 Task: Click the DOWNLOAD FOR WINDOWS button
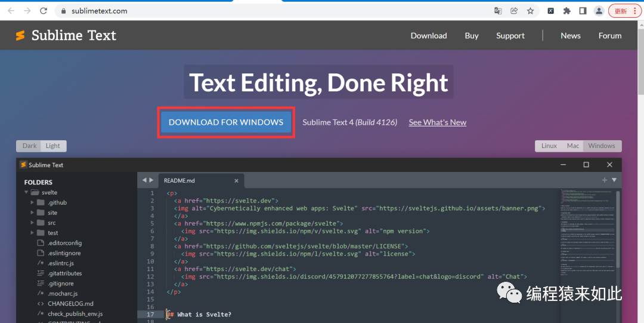pyautogui.click(x=226, y=122)
